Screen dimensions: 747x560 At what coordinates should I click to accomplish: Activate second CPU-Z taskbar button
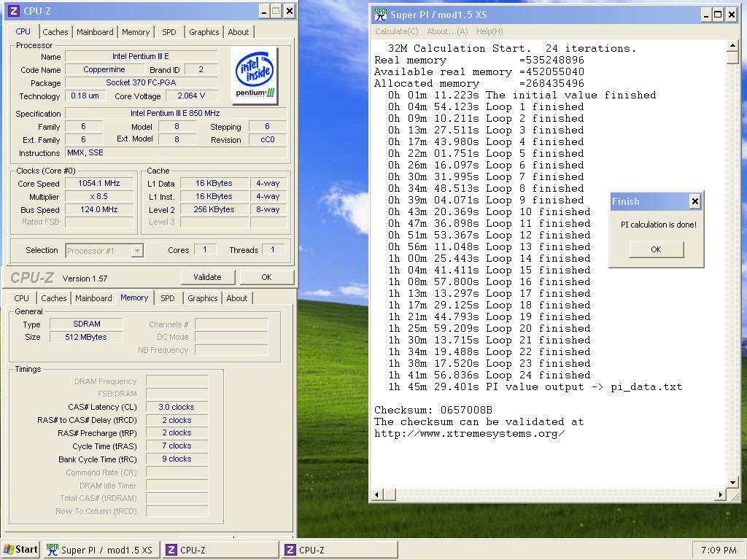[340, 550]
